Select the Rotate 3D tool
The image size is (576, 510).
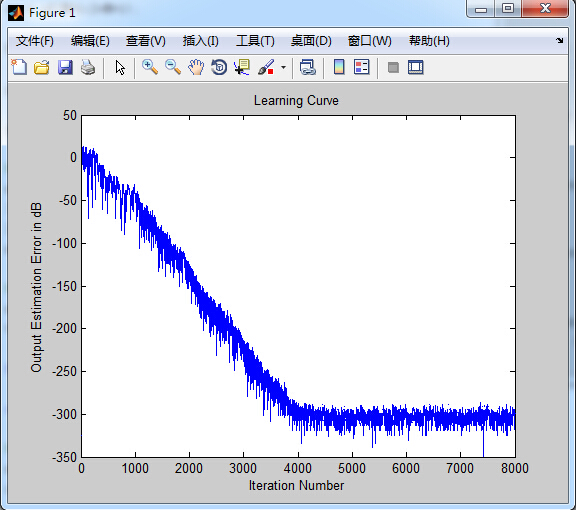click(219, 68)
